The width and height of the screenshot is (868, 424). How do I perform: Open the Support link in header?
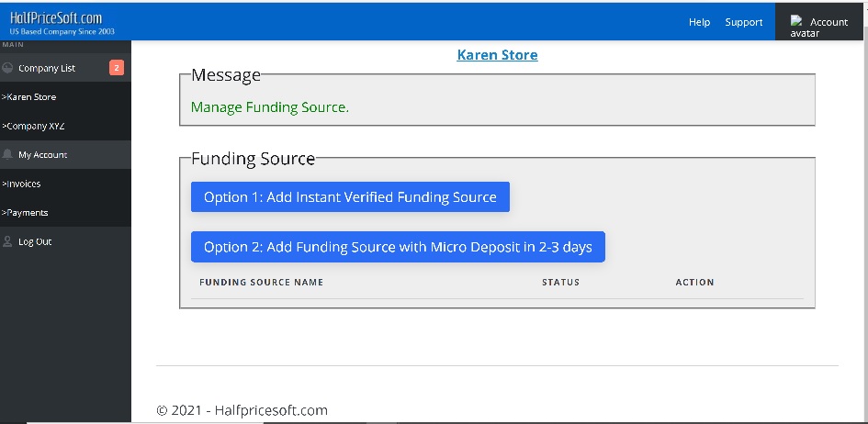click(x=743, y=22)
